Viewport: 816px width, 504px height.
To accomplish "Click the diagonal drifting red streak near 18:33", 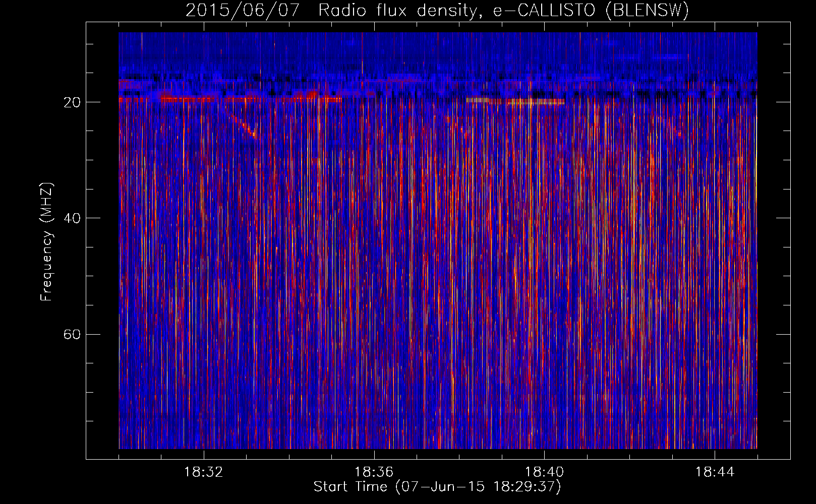I will click(244, 127).
